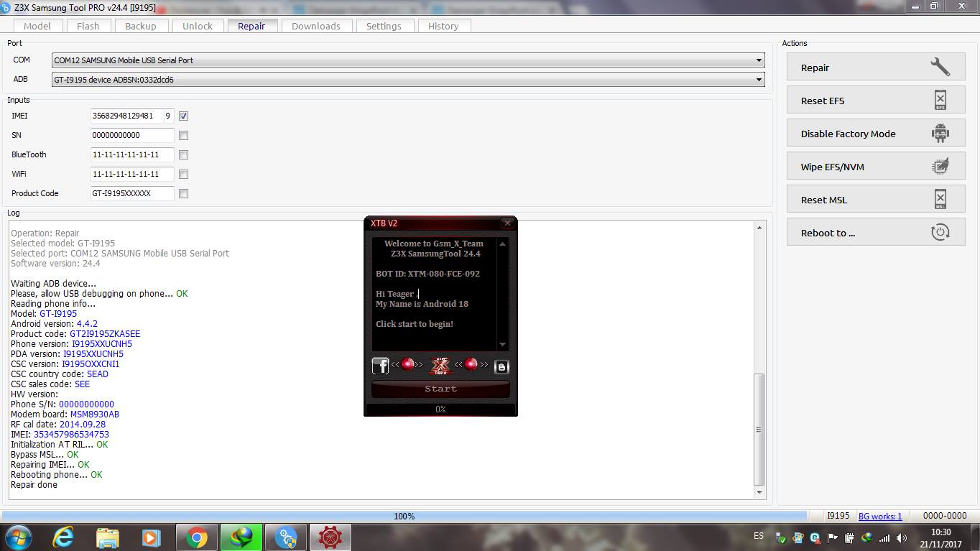Screen dimensions: 980x551
Task: Click right red orb in XTB V2
Action: (x=471, y=365)
